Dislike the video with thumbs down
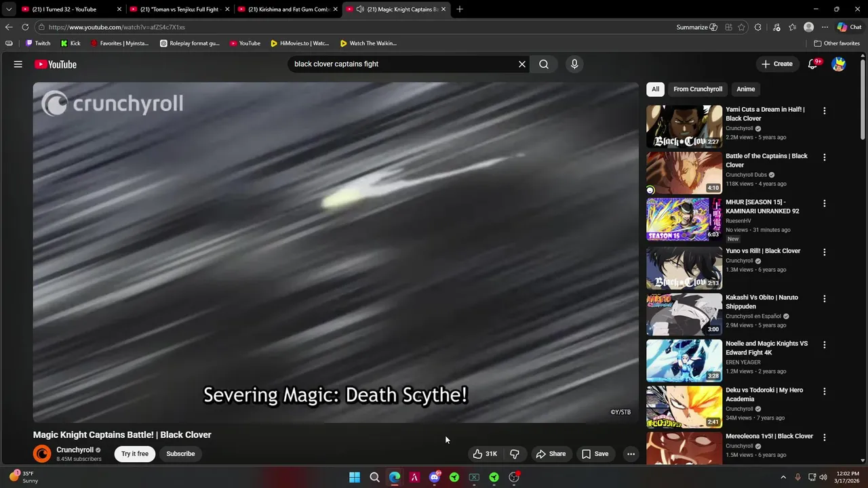The height and width of the screenshot is (488, 868). coord(515,454)
